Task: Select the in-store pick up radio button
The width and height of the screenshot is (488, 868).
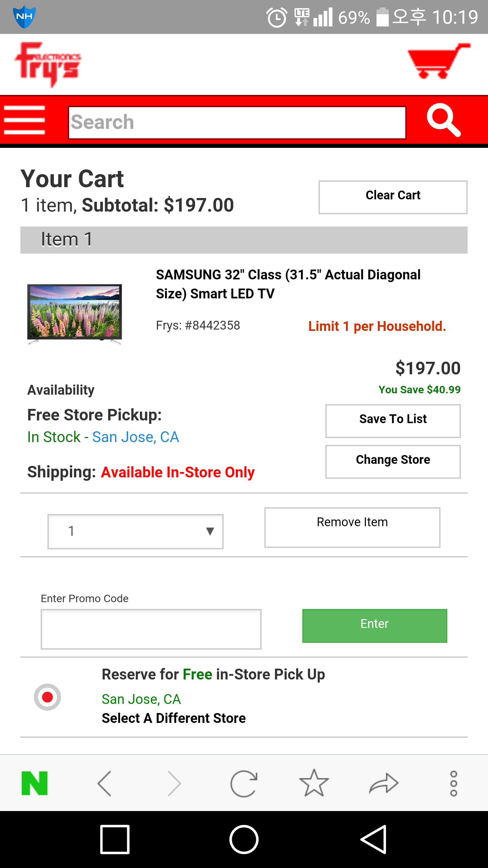Action: point(47,697)
